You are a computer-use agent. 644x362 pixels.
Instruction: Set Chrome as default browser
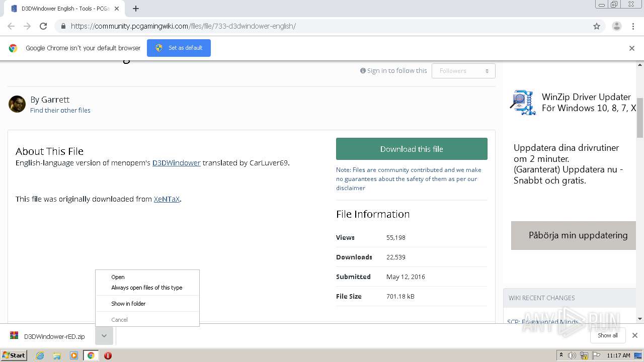pyautogui.click(x=179, y=48)
